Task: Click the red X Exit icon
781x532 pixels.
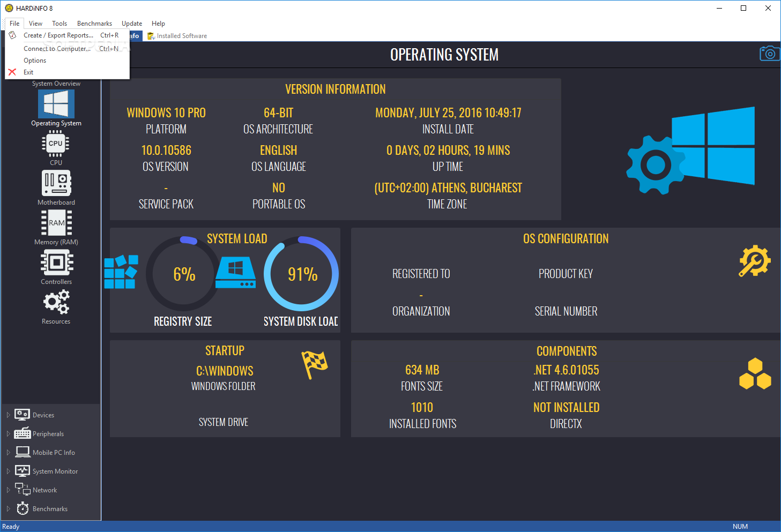Action: [x=12, y=72]
